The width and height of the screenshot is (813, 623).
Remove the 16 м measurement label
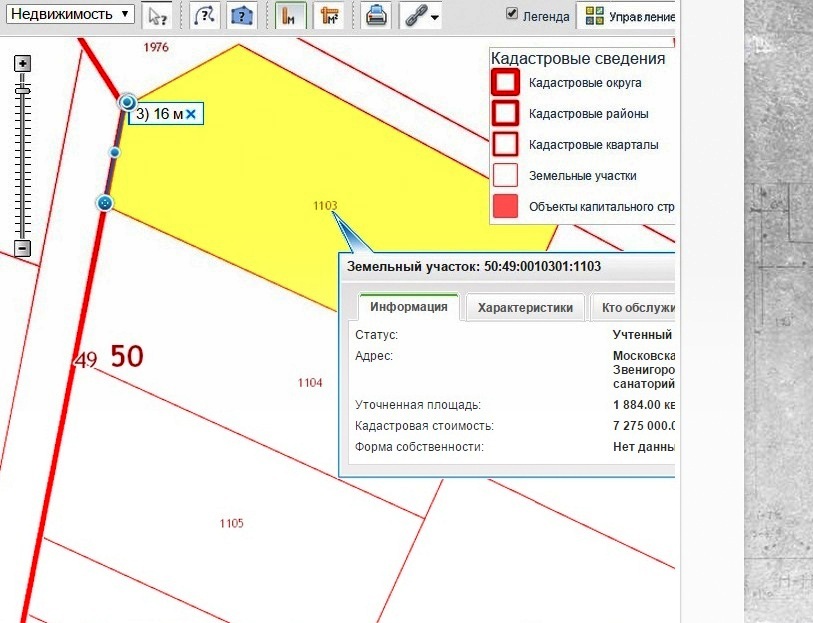click(x=190, y=114)
